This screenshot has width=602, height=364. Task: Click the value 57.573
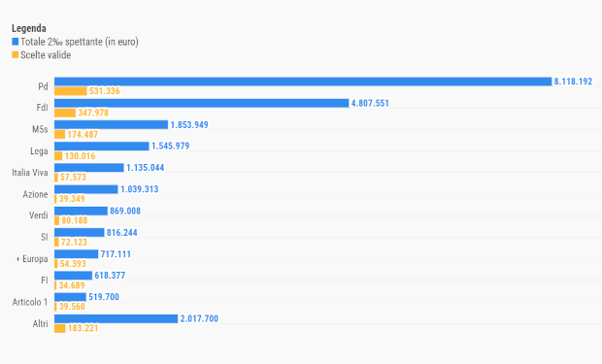pyautogui.click(x=73, y=178)
